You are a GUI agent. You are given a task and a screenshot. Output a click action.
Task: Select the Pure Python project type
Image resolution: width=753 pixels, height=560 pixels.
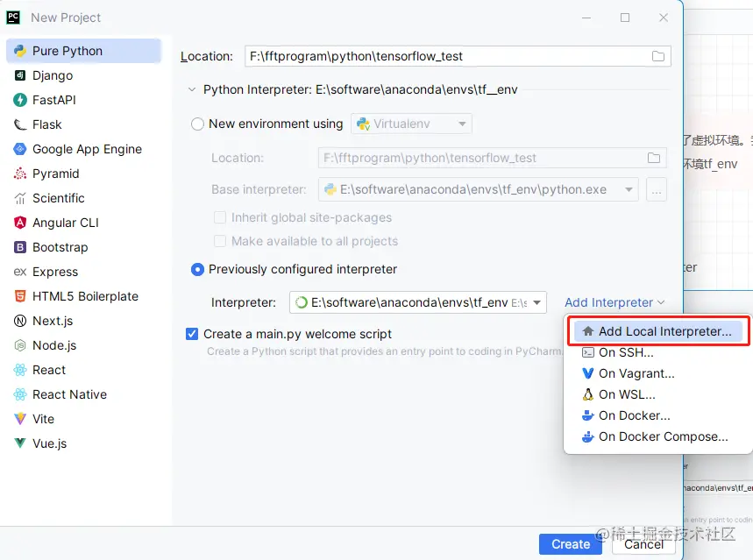[x=83, y=51]
